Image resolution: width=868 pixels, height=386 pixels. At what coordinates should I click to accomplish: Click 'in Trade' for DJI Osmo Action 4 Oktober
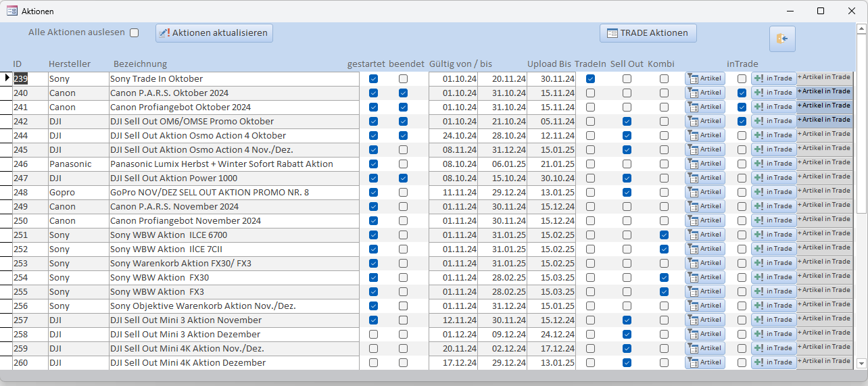click(773, 135)
